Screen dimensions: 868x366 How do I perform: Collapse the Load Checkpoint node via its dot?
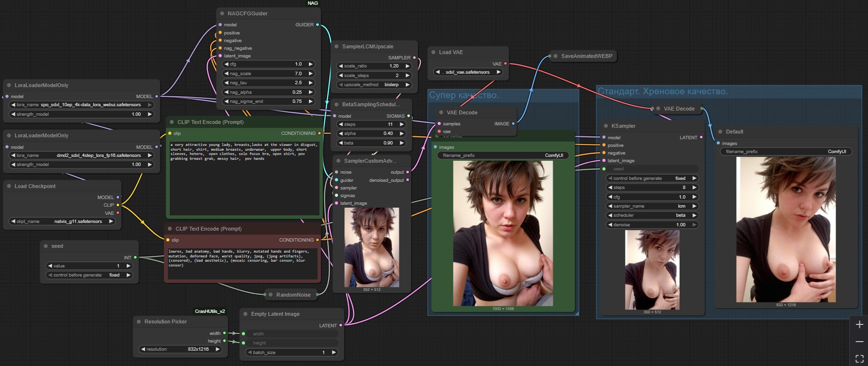(x=9, y=186)
